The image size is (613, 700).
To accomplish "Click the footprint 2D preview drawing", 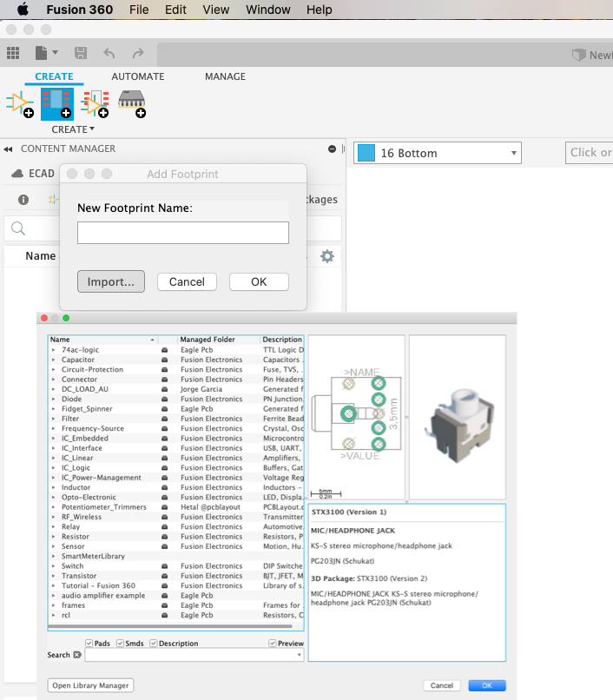I will (x=357, y=417).
